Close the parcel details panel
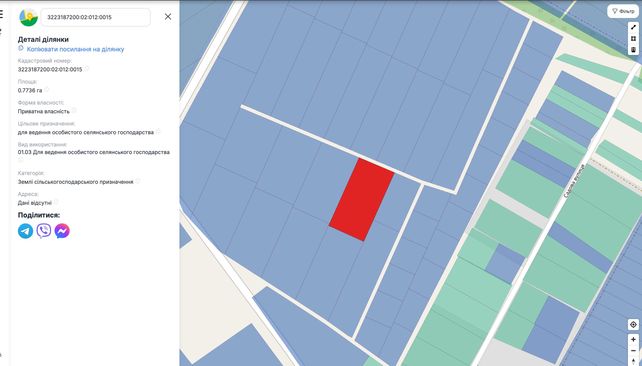 point(168,17)
